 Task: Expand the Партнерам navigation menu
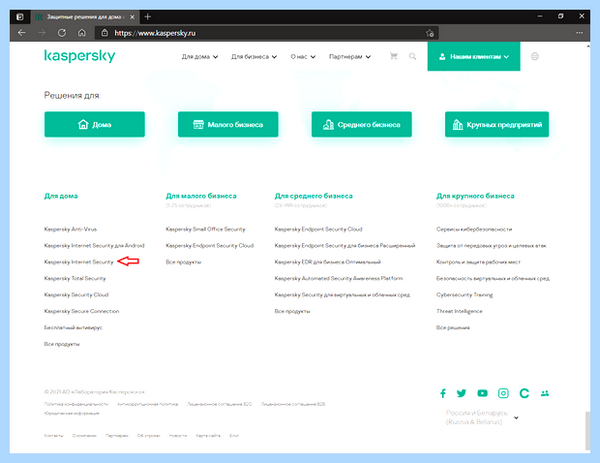(x=350, y=57)
